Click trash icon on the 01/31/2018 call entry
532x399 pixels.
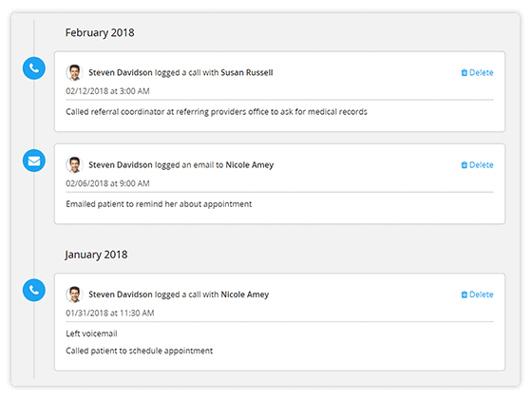click(465, 294)
